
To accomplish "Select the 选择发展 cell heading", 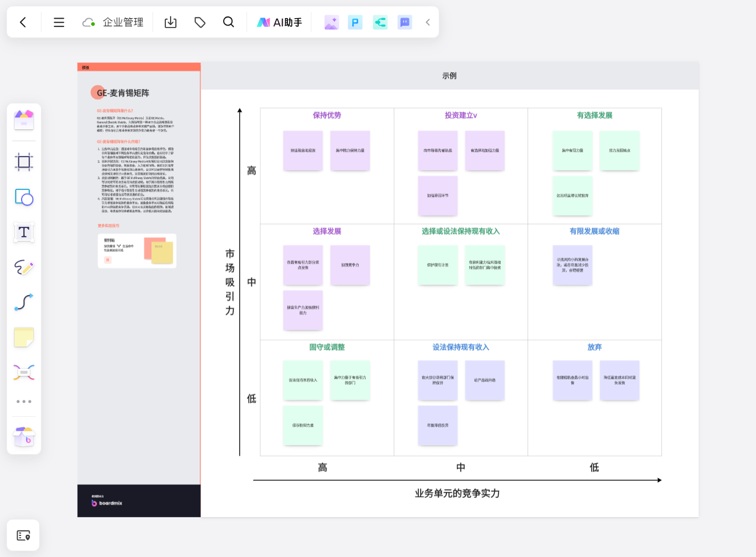I will click(x=327, y=231).
